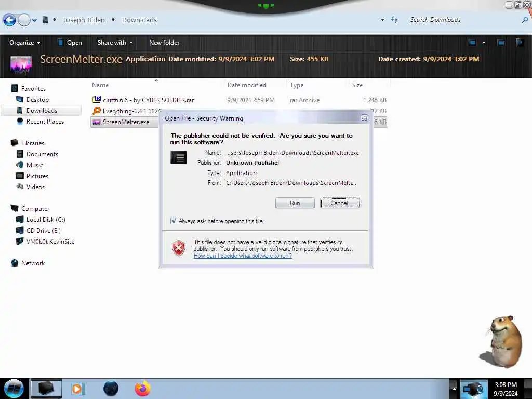Open the Music library
The width and height of the screenshot is (532, 399).
point(35,165)
